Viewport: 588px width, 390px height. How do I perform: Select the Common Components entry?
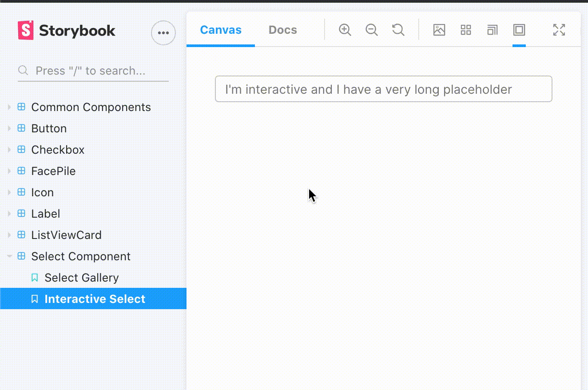(91, 107)
